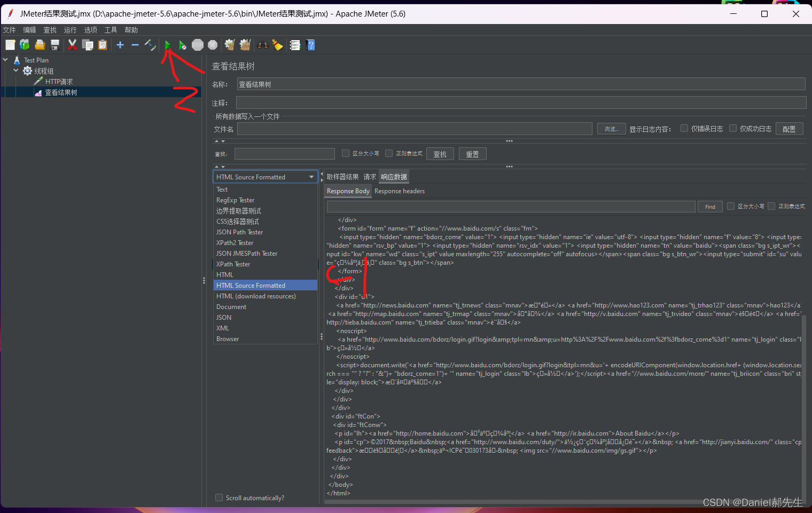Click the 重置 reset button

[472, 154]
